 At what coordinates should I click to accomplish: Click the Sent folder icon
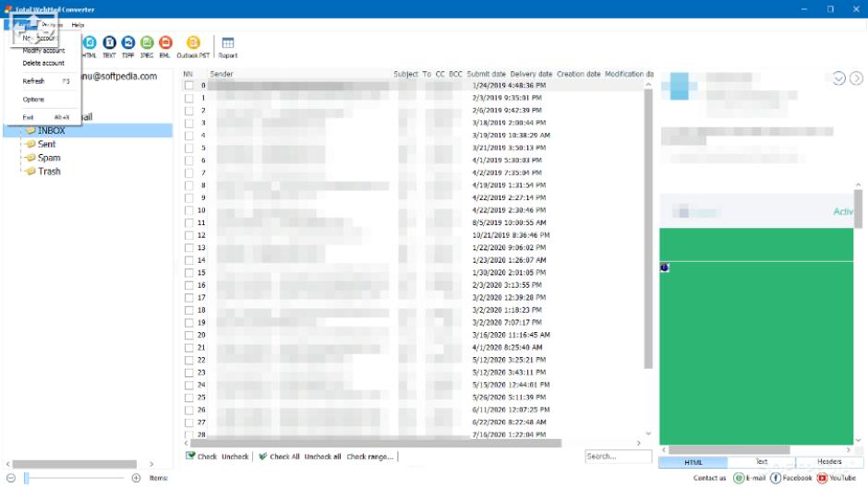[x=30, y=144]
